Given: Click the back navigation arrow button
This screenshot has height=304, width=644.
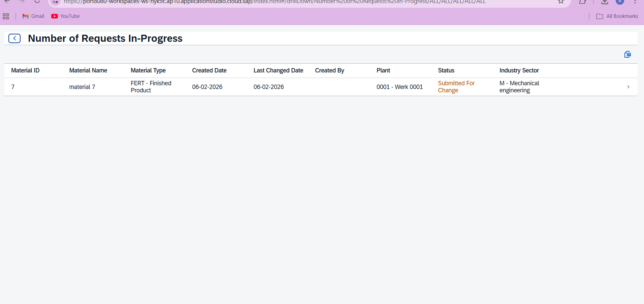Looking at the screenshot, I should point(14,38).
